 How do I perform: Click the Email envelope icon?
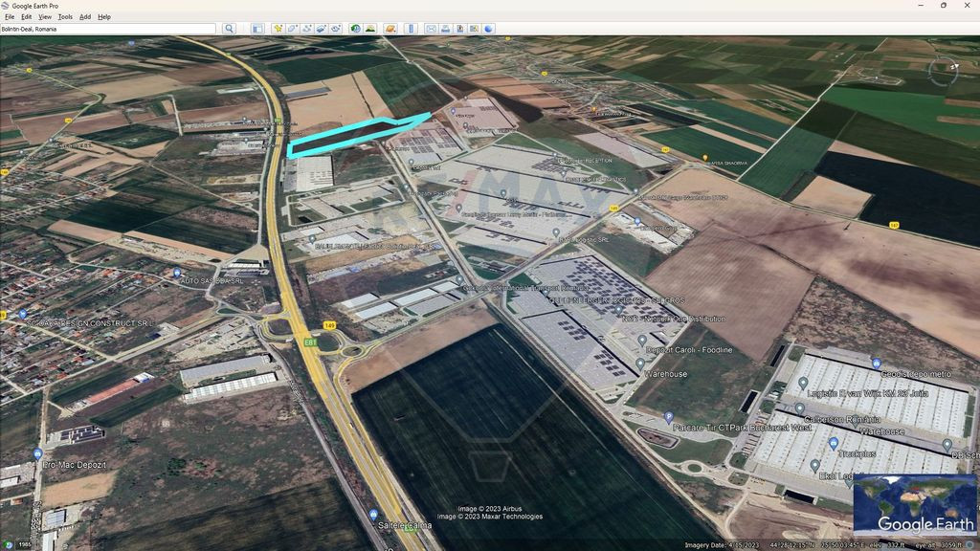[431, 29]
